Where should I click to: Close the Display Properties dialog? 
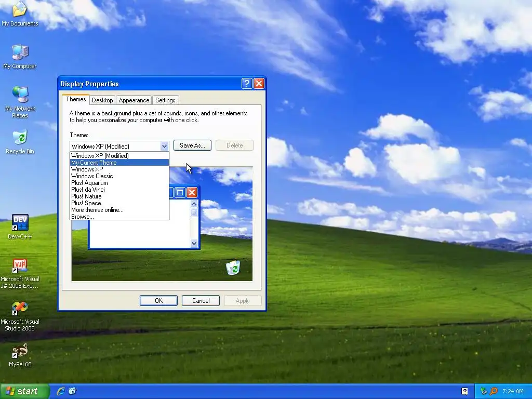coord(259,84)
